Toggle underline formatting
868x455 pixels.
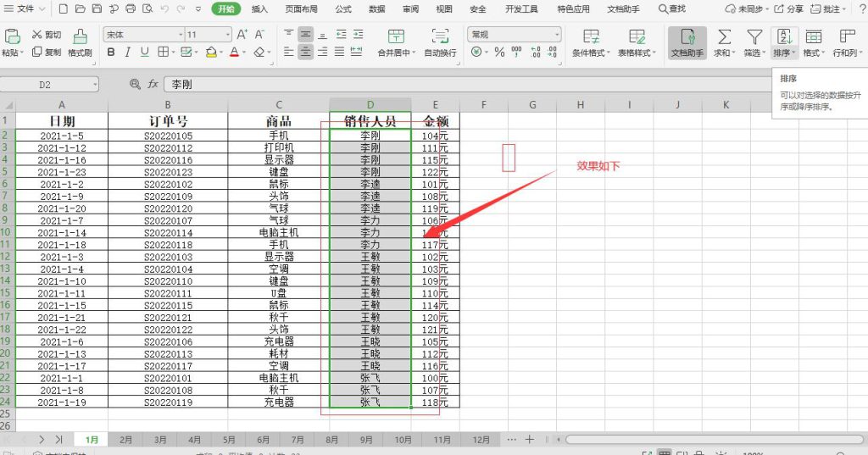tap(144, 52)
